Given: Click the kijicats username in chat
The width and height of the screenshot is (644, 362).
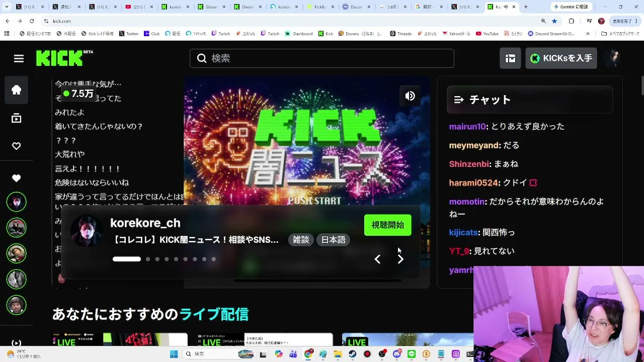Looking at the screenshot, I should 463,232.
